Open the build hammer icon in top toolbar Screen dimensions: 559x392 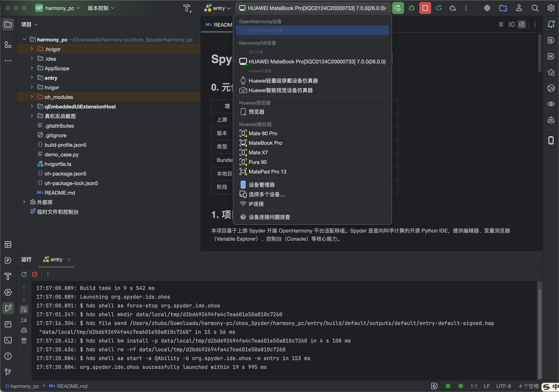point(187,8)
